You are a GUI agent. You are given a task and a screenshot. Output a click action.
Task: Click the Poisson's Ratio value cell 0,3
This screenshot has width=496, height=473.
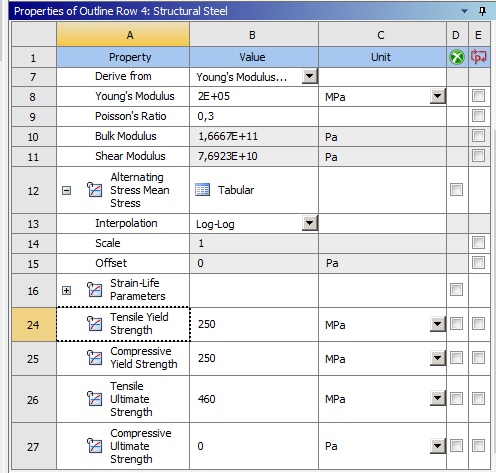pos(254,116)
